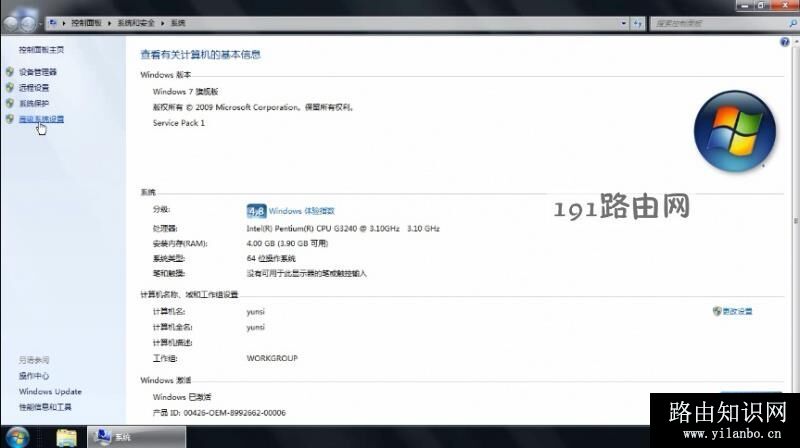Click the address bar computer icon

(x=53, y=23)
